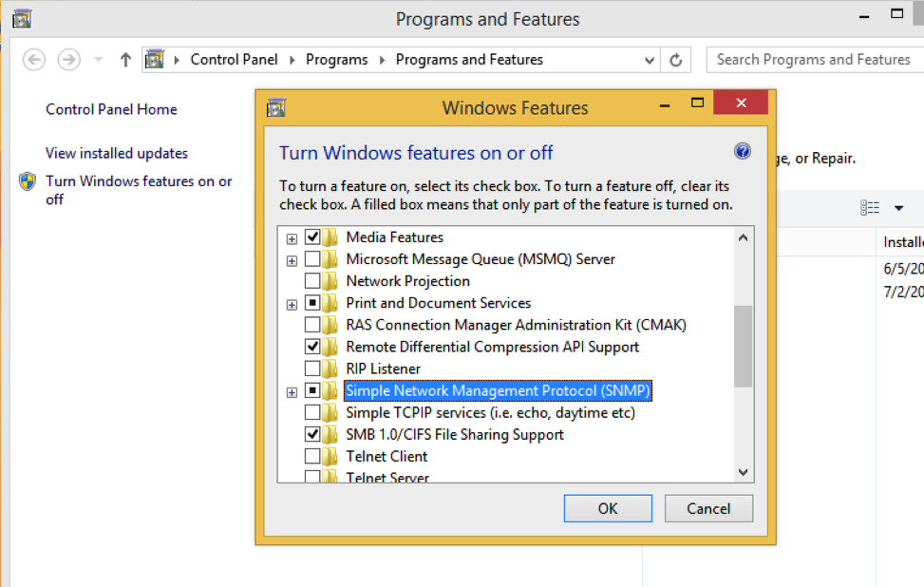Click Telnet Client folder icon

[330, 456]
